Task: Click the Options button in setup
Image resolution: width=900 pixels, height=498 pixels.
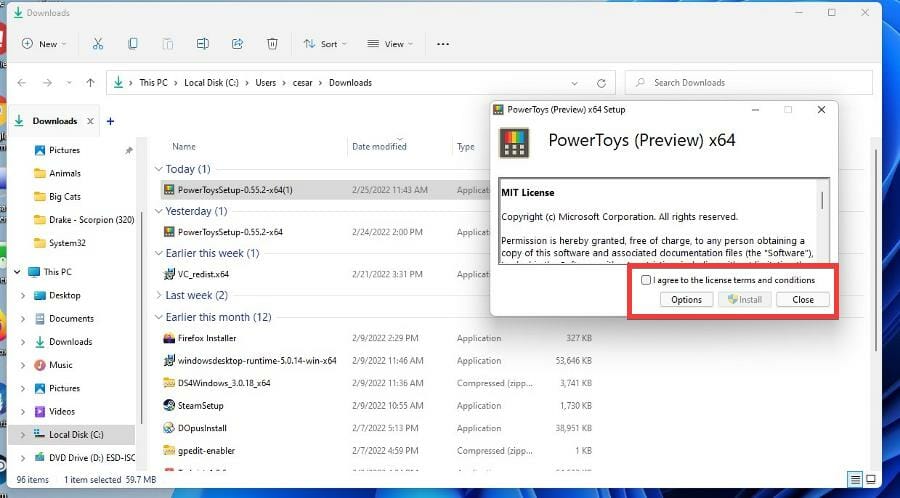Action: pyautogui.click(x=686, y=299)
